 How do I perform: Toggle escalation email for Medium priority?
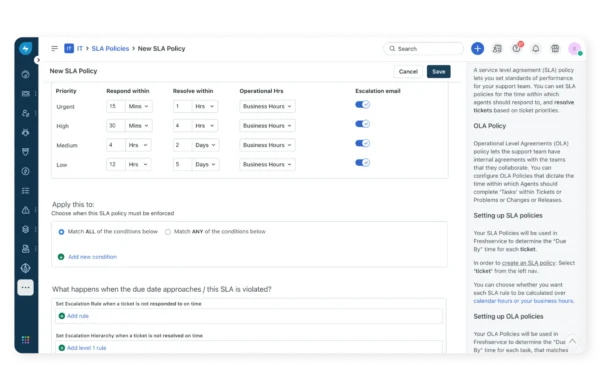(x=362, y=143)
